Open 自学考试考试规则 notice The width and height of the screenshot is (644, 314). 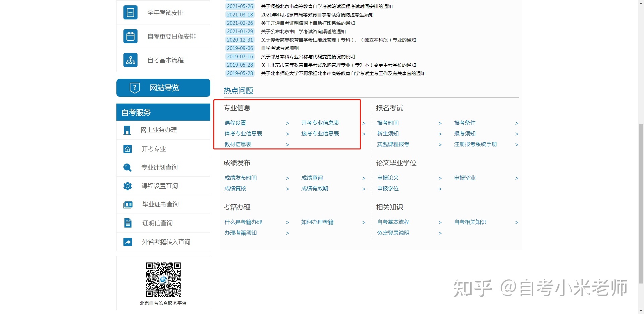click(280, 48)
